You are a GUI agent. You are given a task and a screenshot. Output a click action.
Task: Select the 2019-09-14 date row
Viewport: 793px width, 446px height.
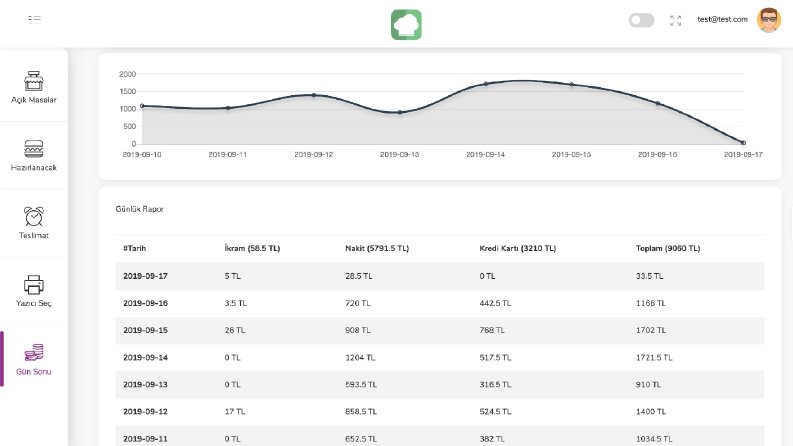(439, 358)
